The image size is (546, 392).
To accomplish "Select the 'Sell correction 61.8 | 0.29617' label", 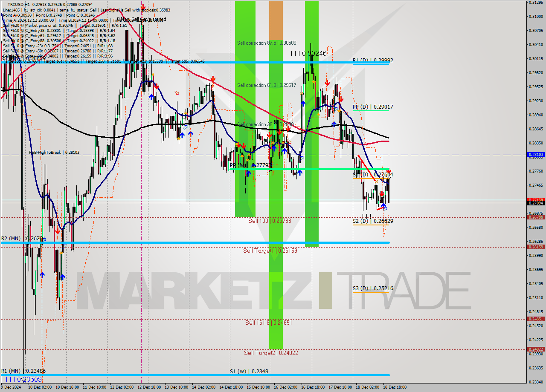I will (x=267, y=85).
